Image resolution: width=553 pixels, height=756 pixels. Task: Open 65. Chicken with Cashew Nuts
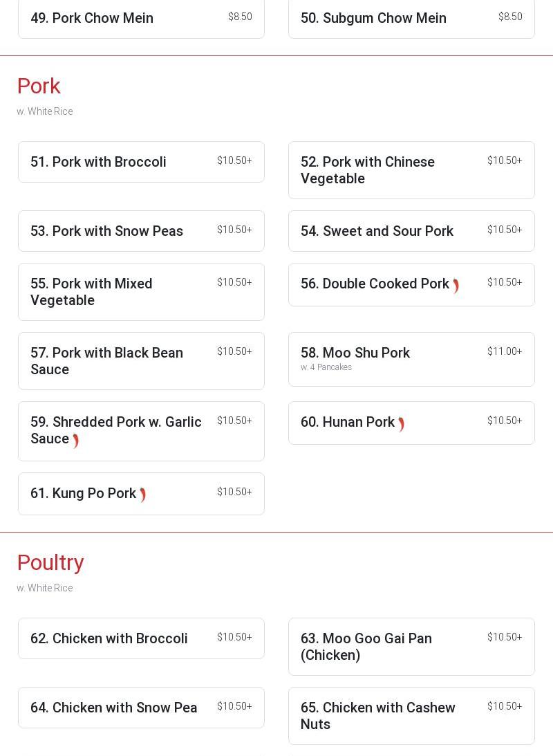click(x=411, y=715)
